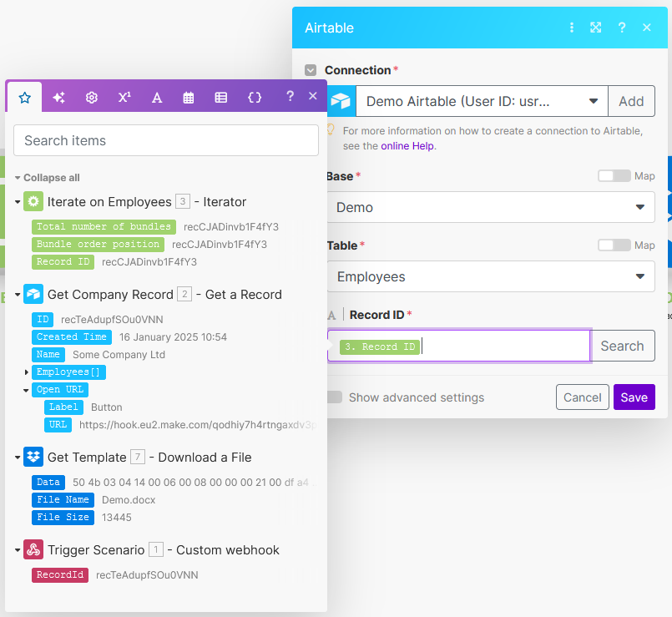The height and width of the screenshot is (617, 672).
Task: Cancel the Airtable module changes
Action: click(x=583, y=397)
